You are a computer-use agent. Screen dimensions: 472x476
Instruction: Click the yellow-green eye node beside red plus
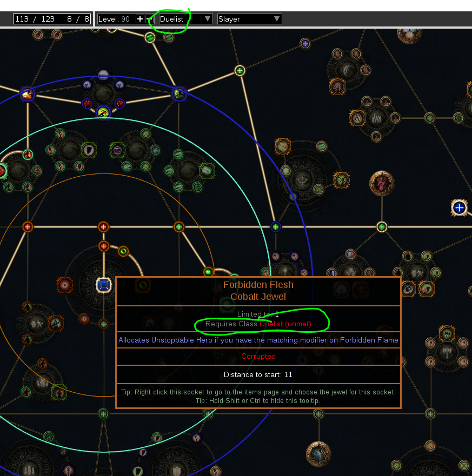tap(123, 251)
